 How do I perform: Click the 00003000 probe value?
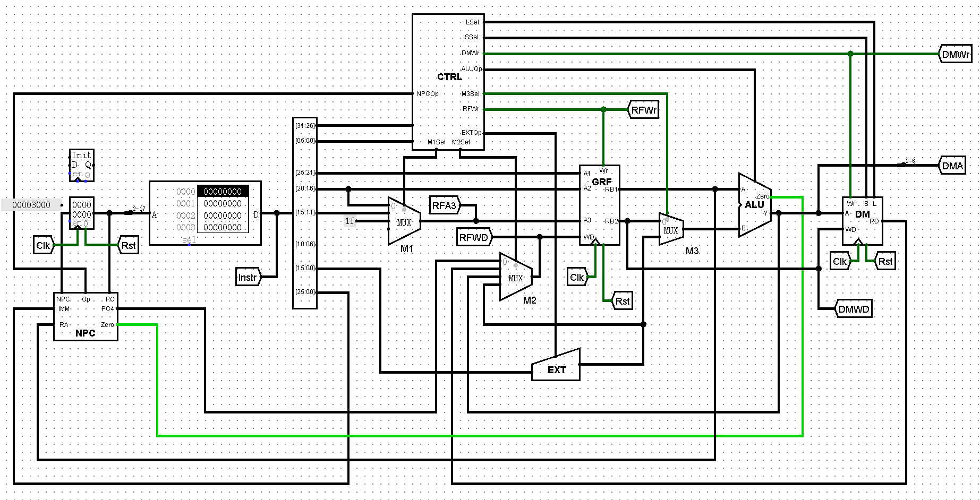tap(31, 205)
